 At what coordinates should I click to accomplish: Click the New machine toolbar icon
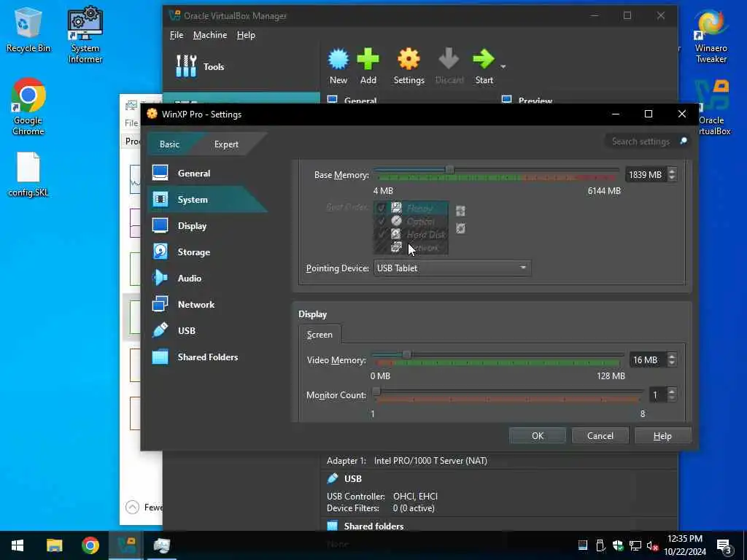click(338, 66)
